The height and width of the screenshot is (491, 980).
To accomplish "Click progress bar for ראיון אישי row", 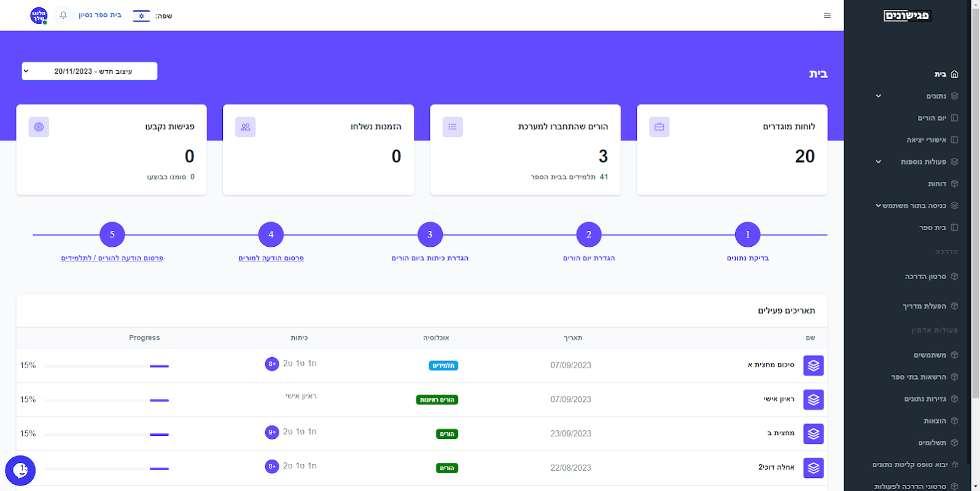I will pyautogui.click(x=106, y=400).
